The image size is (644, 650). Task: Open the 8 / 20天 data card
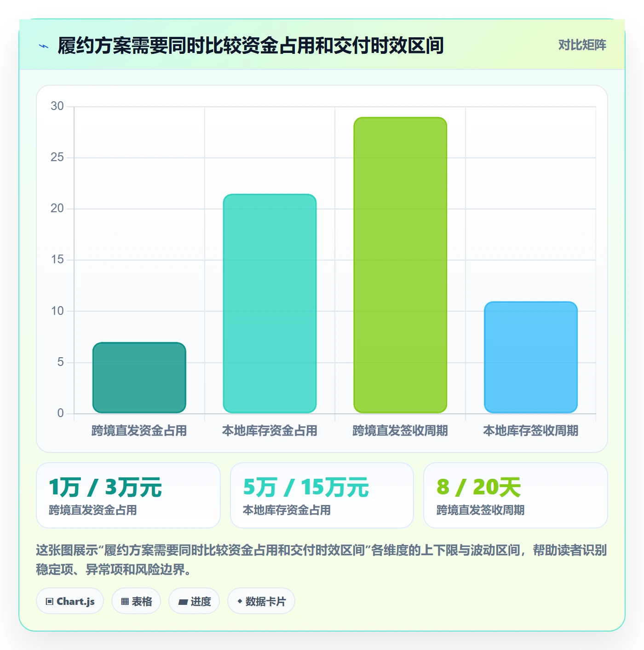(x=516, y=495)
